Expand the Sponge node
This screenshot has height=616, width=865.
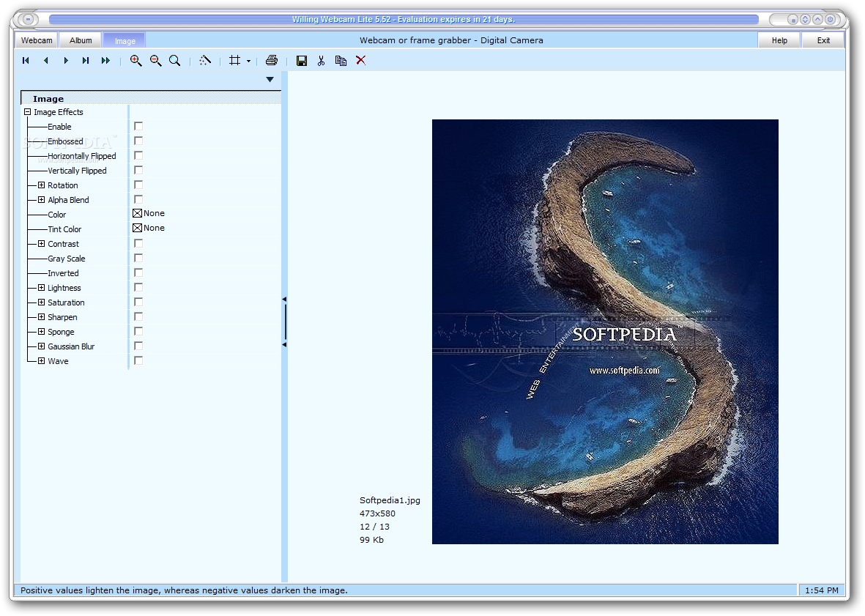41,331
